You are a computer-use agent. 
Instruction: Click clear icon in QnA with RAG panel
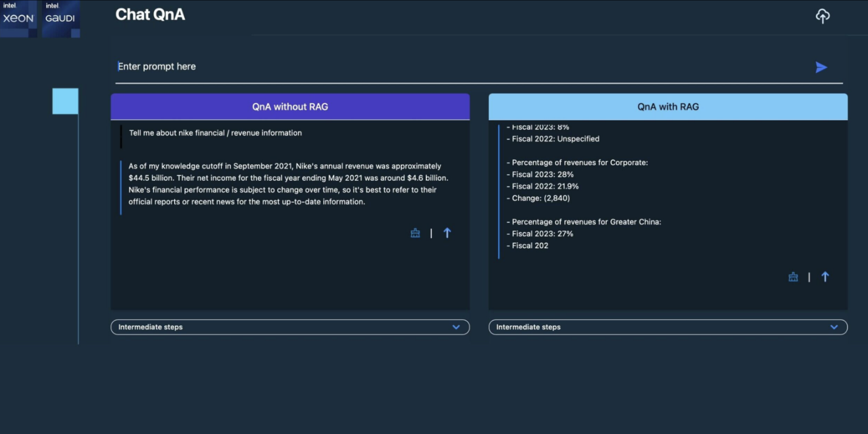(793, 277)
